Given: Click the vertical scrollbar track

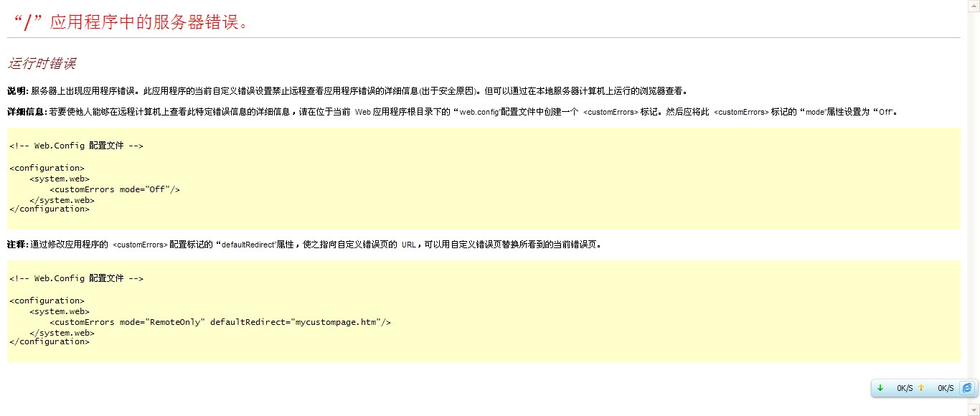Looking at the screenshot, I should point(974,208).
